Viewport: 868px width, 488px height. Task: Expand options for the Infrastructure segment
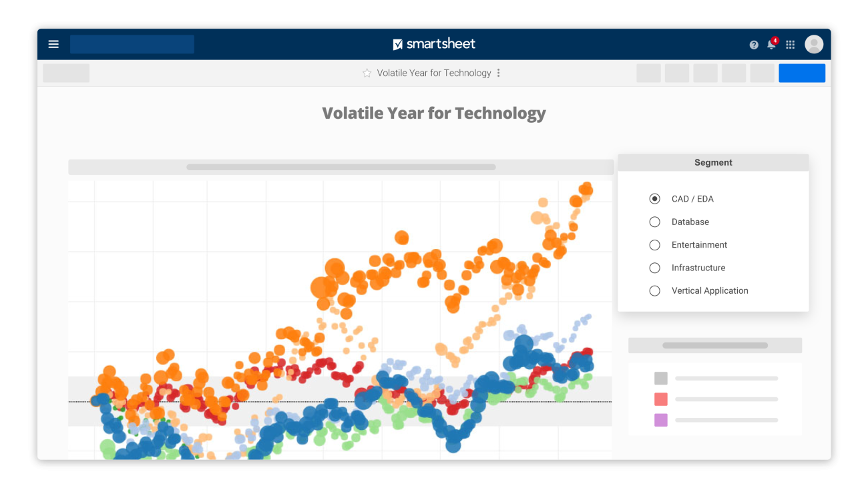pyautogui.click(x=654, y=268)
